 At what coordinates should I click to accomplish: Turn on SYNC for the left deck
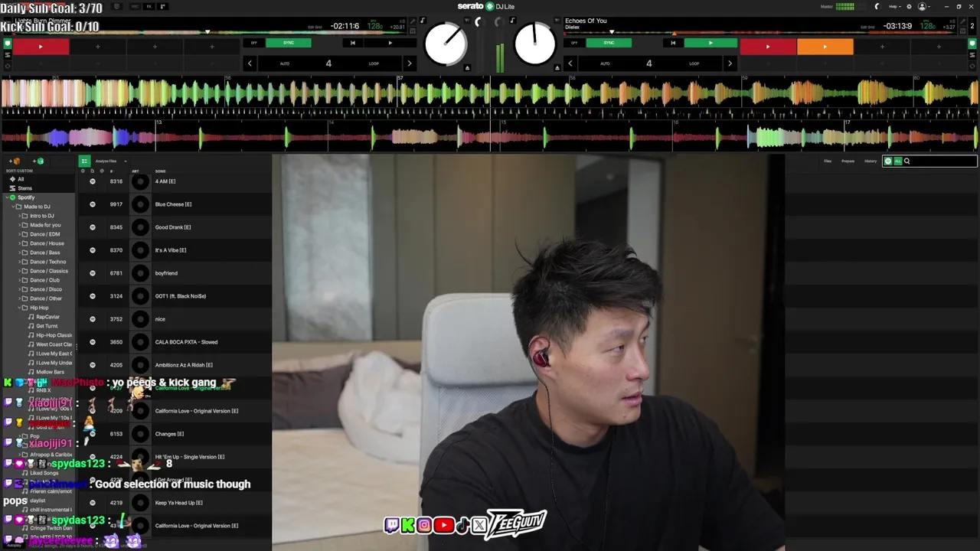(x=288, y=43)
